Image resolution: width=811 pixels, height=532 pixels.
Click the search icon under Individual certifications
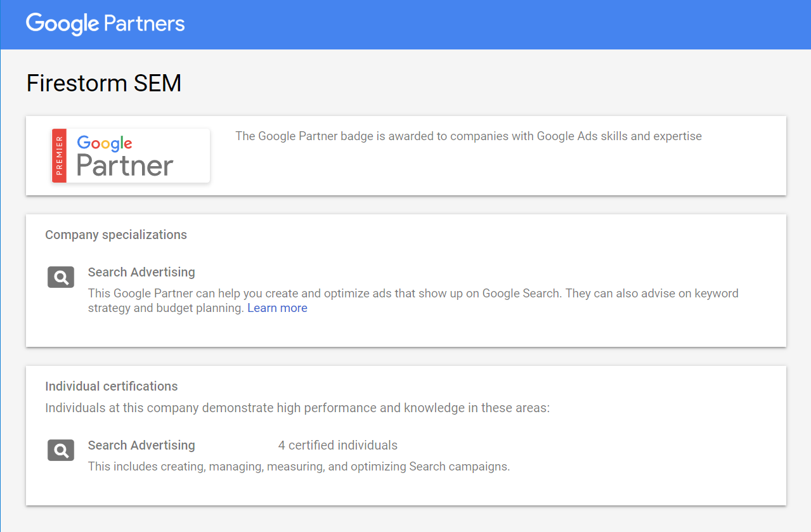pyautogui.click(x=61, y=450)
